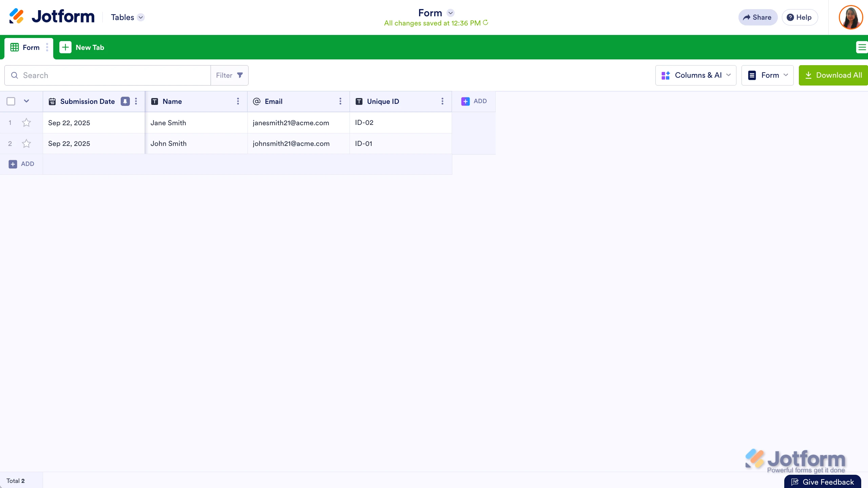Open the kebab menu on the Name column
868x488 pixels.
click(x=238, y=101)
